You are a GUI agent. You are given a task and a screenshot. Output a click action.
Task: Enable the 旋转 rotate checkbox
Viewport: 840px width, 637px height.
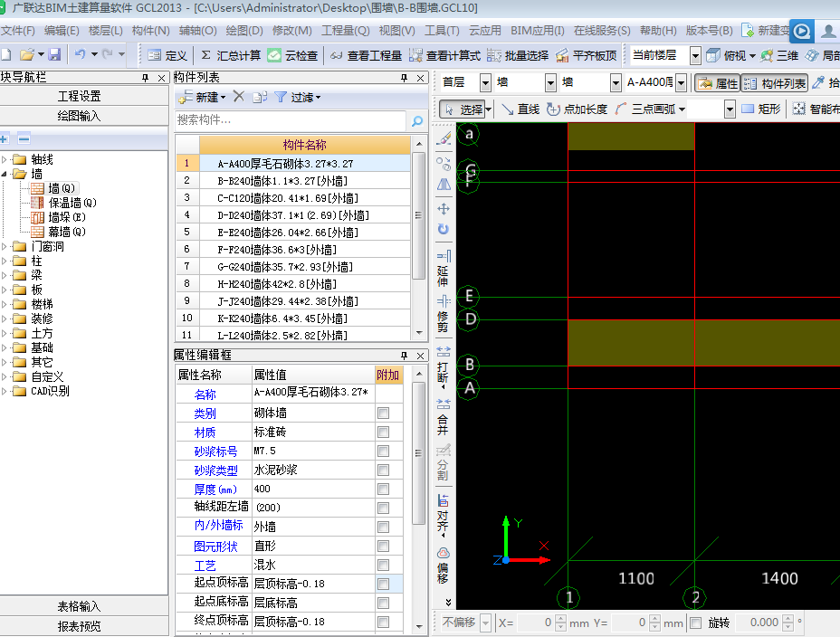[x=695, y=623]
